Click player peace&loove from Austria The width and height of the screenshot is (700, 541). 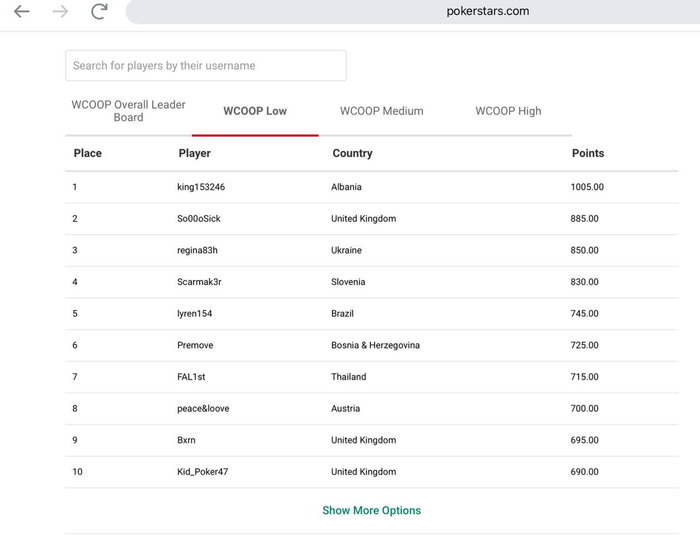203,409
